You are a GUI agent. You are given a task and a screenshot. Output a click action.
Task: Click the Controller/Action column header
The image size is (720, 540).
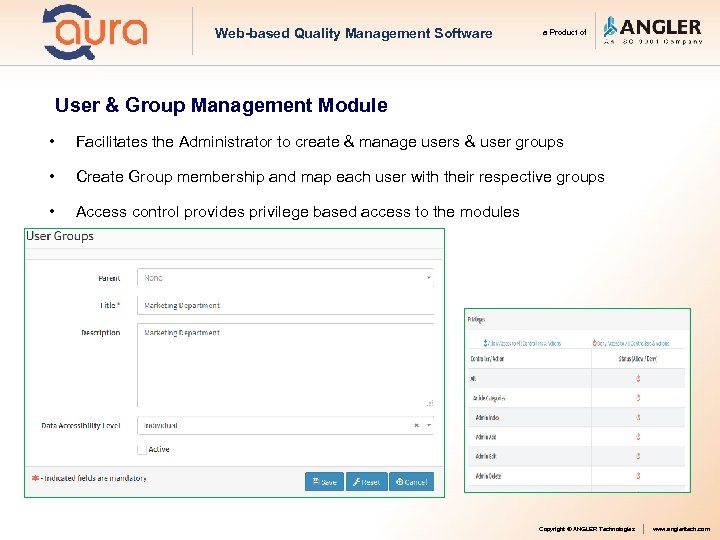(x=487, y=359)
